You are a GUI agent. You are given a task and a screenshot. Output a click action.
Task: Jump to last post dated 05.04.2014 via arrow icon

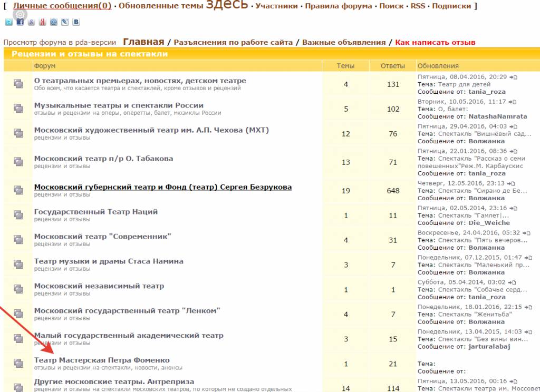click(512, 282)
